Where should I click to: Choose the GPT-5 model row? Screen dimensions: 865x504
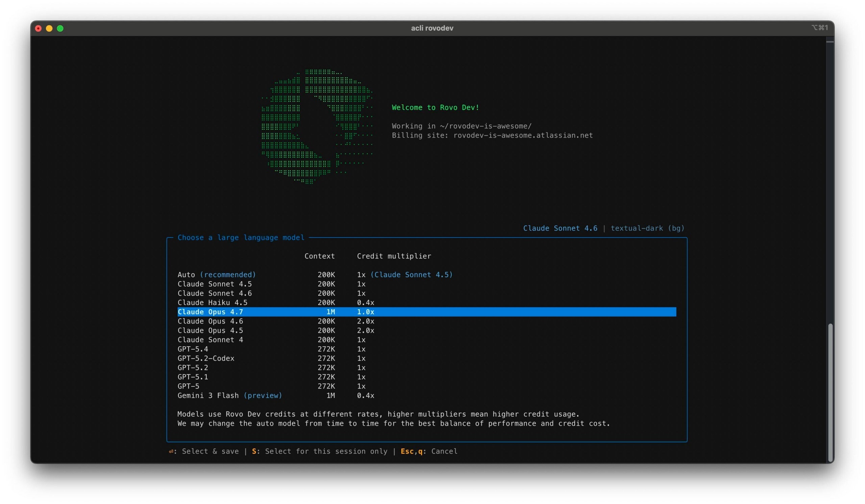pos(427,386)
